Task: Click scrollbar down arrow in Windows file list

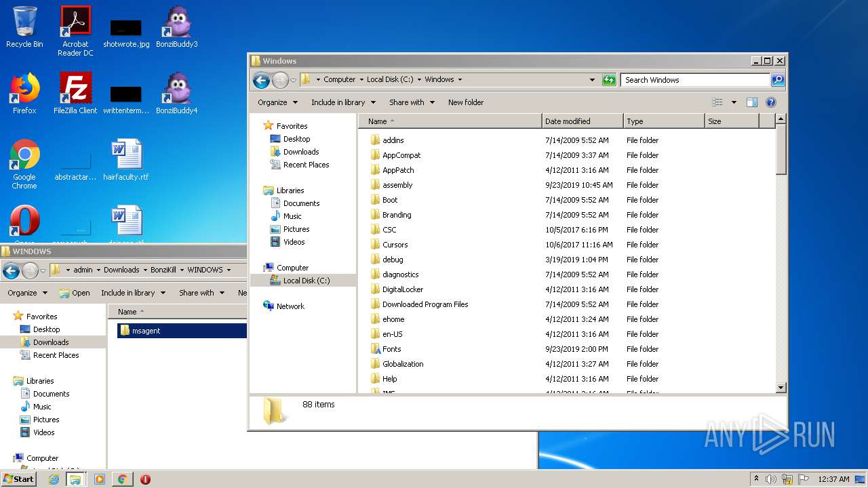Action: (x=781, y=388)
